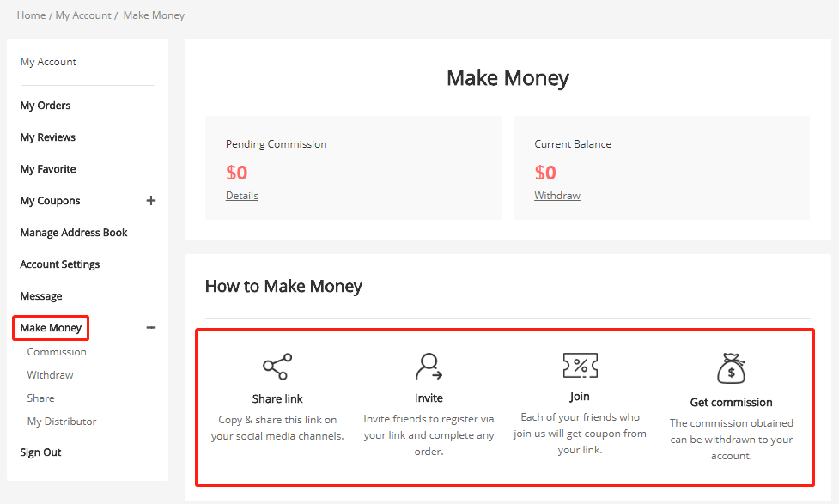Select the Commission submenu item
The image size is (839, 504).
[x=57, y=352]
